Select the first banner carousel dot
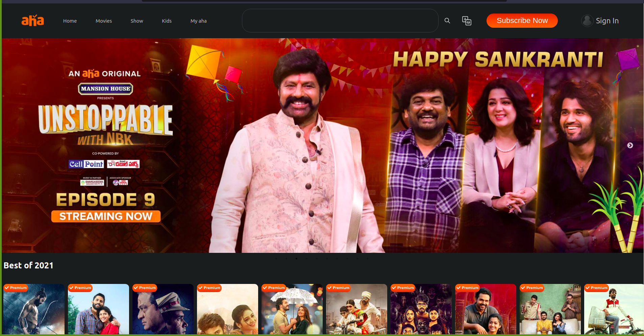The height and width of the screenshot is (336, 644). (x=276, y=259)
